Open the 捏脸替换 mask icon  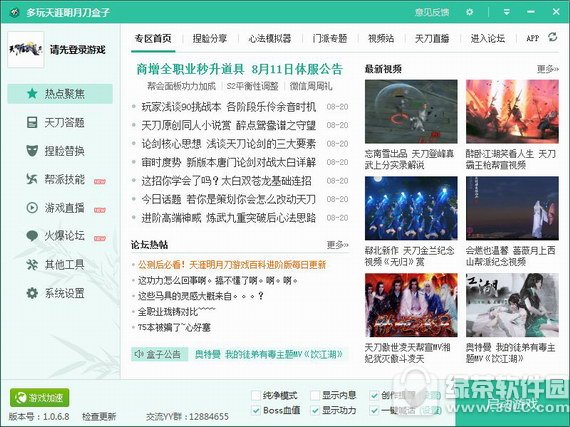coord(32,150)
